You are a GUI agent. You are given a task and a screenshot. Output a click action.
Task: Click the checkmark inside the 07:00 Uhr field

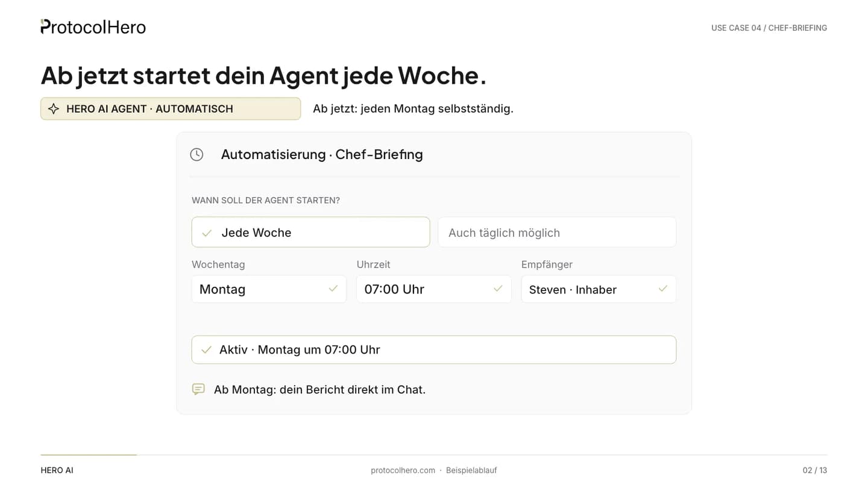[498, 289]
